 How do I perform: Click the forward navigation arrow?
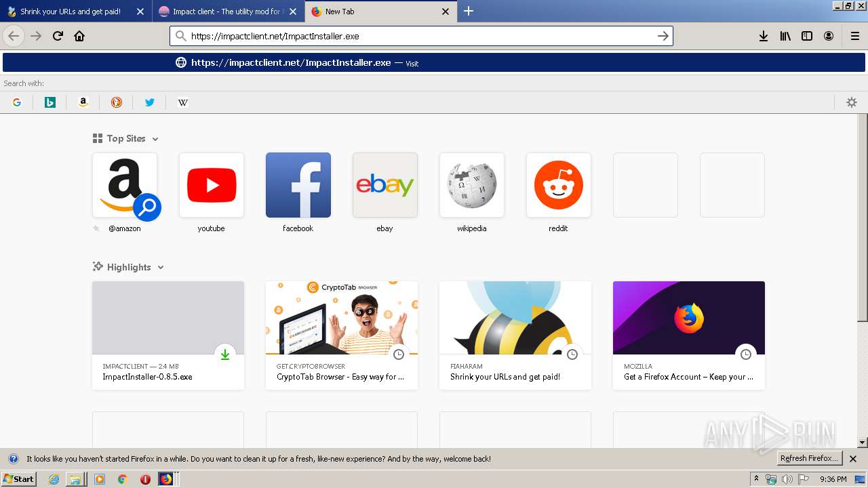36,36
